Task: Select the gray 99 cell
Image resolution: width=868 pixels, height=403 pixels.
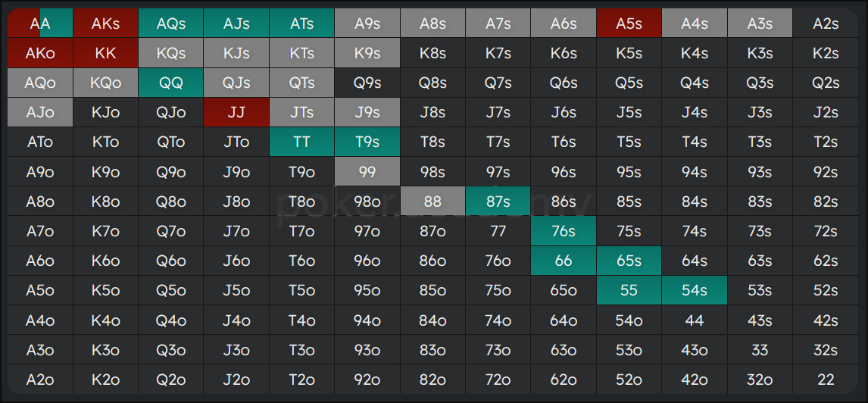Action: click(x=367, y=172)
